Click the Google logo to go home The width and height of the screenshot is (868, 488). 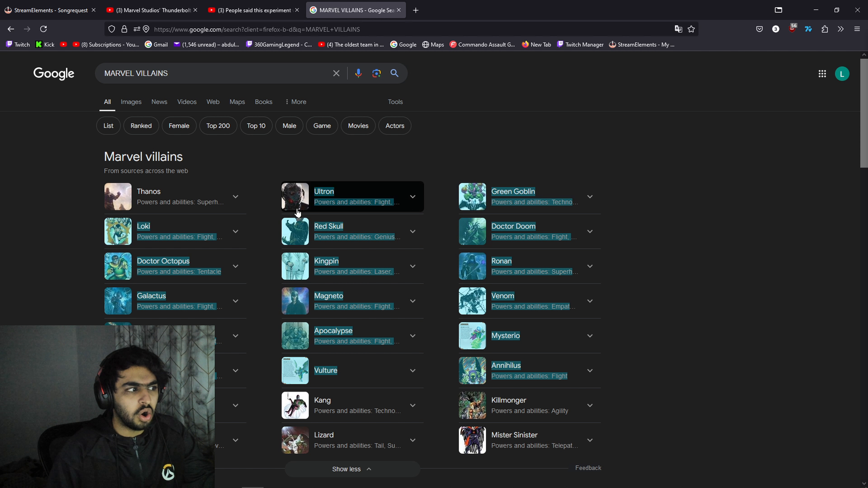click(54, 74)
